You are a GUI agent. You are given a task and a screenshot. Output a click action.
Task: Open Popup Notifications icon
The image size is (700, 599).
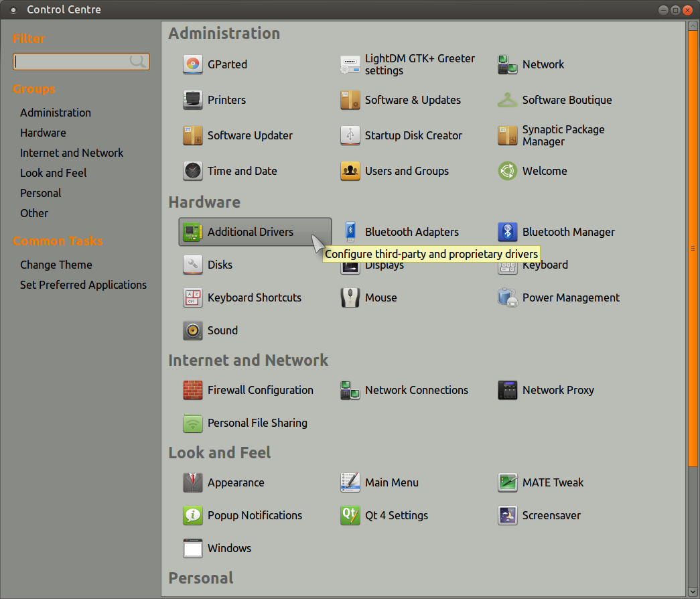pyautogui.click(x=192, y=515)
